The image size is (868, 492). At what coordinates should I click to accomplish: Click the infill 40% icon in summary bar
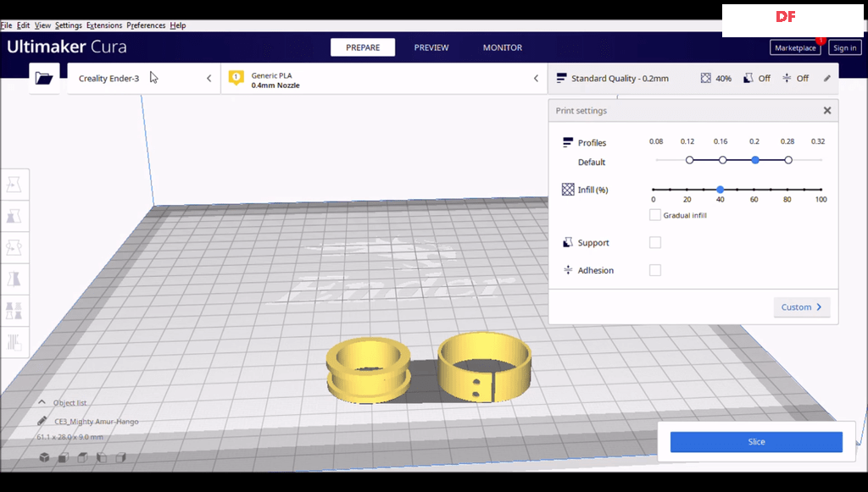coord(706,79)
